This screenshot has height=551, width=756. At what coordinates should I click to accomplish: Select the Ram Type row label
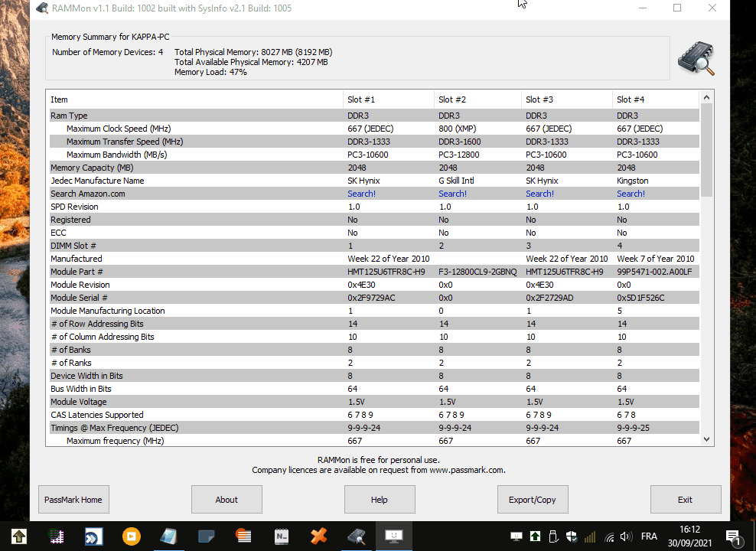tap(69, 116)
